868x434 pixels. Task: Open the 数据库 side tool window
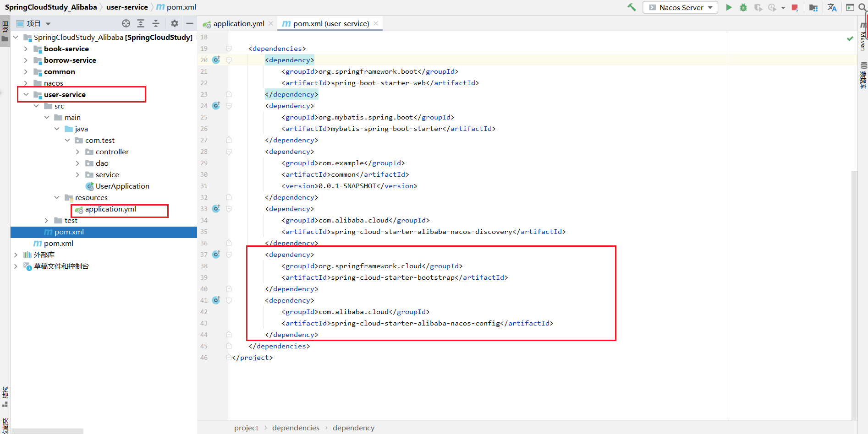(863, 76)
